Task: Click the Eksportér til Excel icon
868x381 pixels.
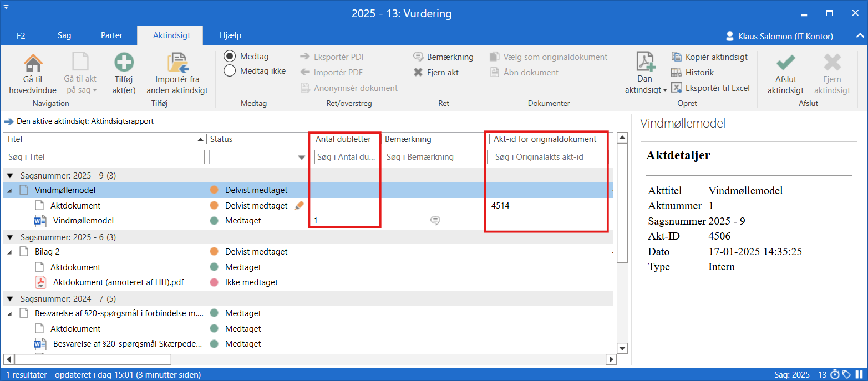Action: pos(676,88)
